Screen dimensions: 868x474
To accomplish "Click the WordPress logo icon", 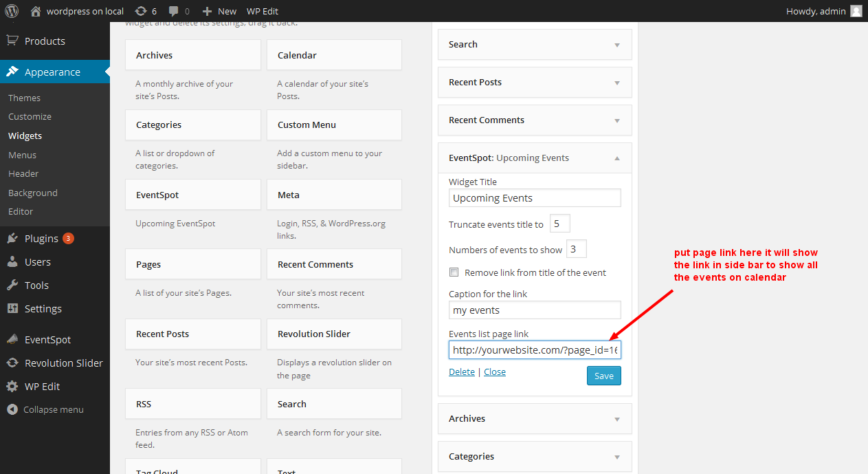I will pos(12,11).
